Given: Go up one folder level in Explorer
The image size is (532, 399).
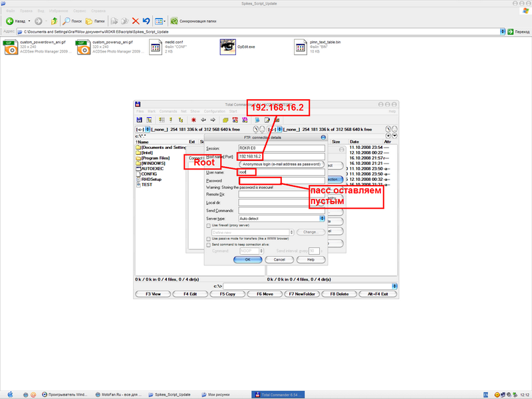Looking at the screenshot, I should tap(54, 21).
